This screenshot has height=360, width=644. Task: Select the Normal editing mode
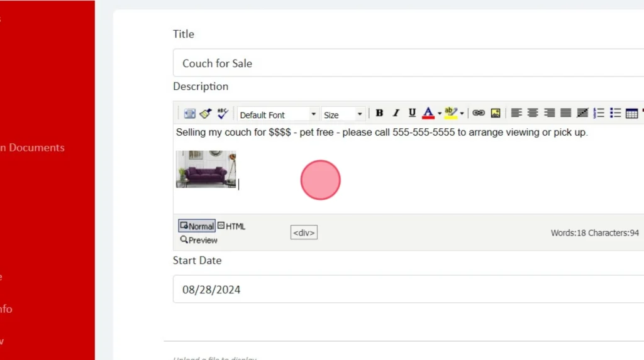tap(197, 226)
